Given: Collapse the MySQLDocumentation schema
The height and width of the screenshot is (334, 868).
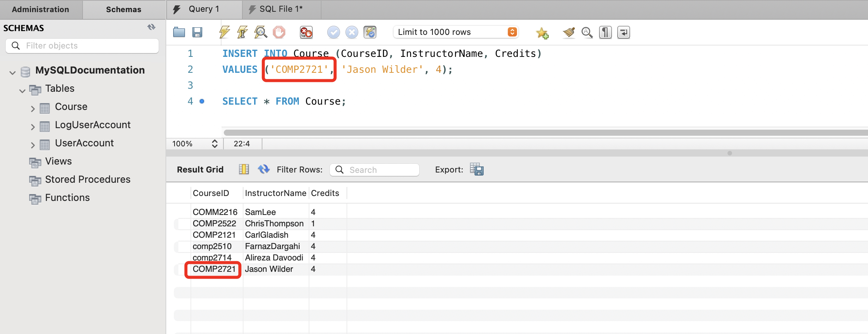Looking at the screenshot, I should (12, 72).
